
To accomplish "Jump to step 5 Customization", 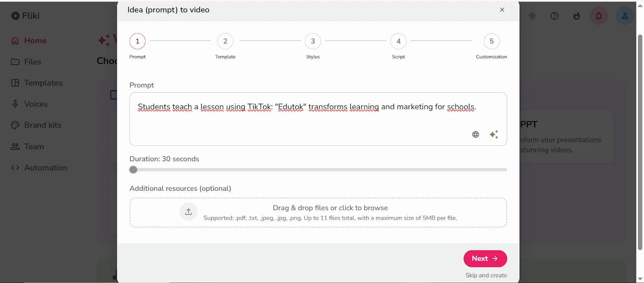I will (491, 41).
